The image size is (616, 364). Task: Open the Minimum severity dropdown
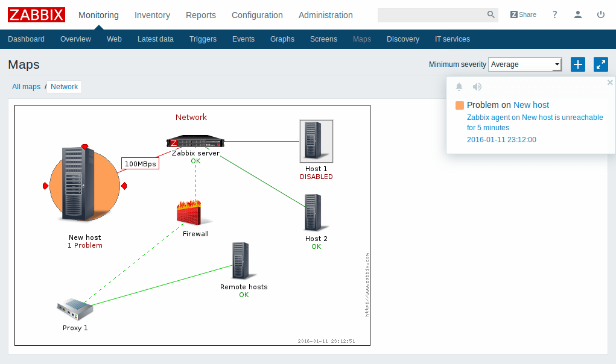pyautogui.click(x=524, y=64)
